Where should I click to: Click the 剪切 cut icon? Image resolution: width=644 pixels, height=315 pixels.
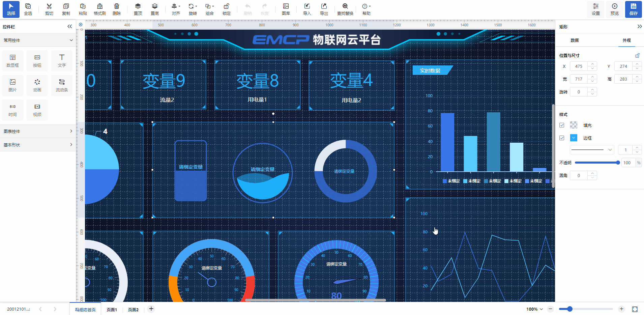[49, 9]
